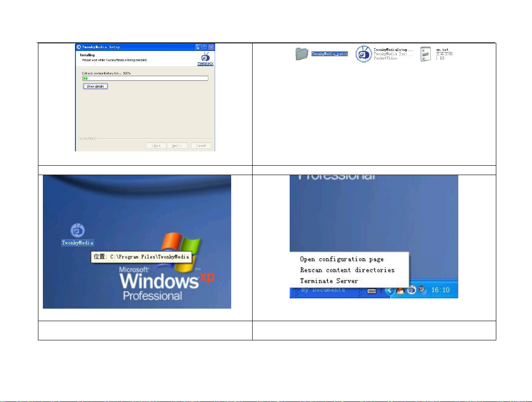532x402 pixels.
Task: Choose 'Rescan content directories' from tray menu
Action: coord(347,270)
